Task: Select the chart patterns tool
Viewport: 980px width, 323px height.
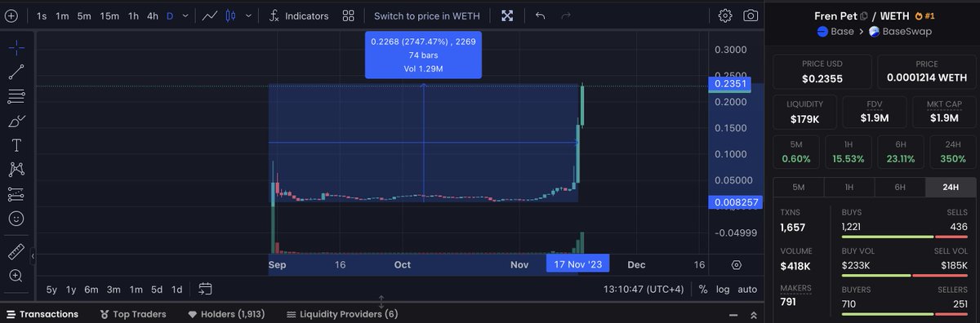Action: point(16,170)
